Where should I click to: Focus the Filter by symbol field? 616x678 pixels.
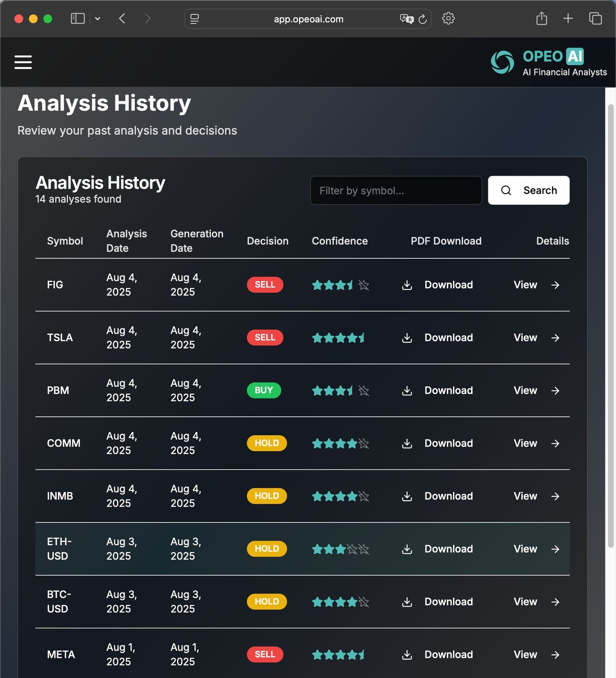click(x=396, y=190)
